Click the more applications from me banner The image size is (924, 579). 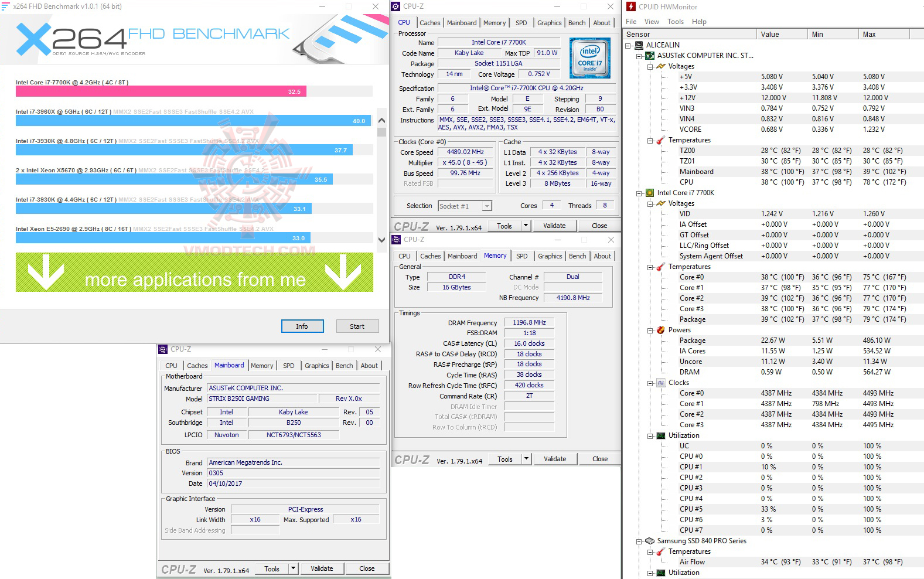[195, 273]
